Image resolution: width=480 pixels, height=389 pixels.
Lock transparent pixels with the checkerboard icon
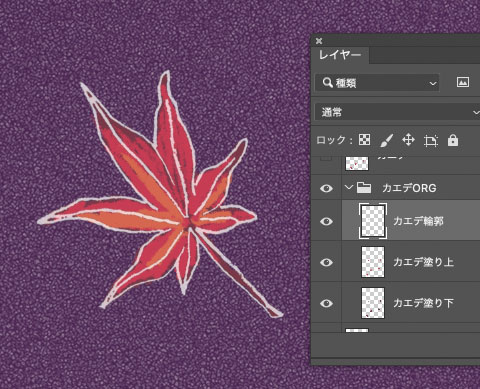pyautogui.click(x=364, y=140)
